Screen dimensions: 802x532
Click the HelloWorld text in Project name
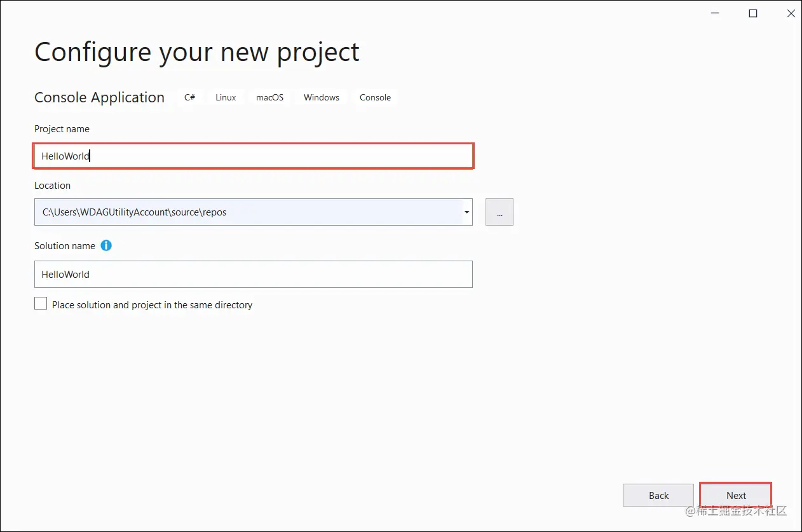pos(64,156)
